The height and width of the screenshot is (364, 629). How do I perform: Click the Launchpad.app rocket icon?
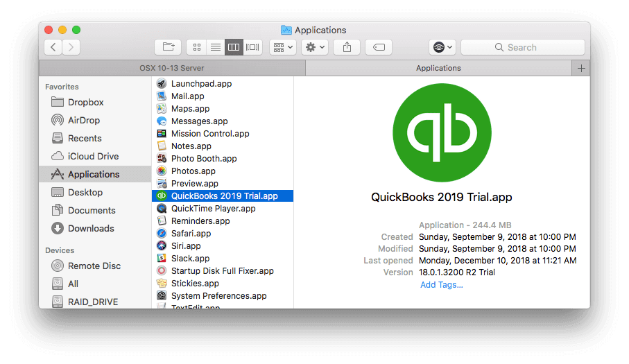[162, 84]
